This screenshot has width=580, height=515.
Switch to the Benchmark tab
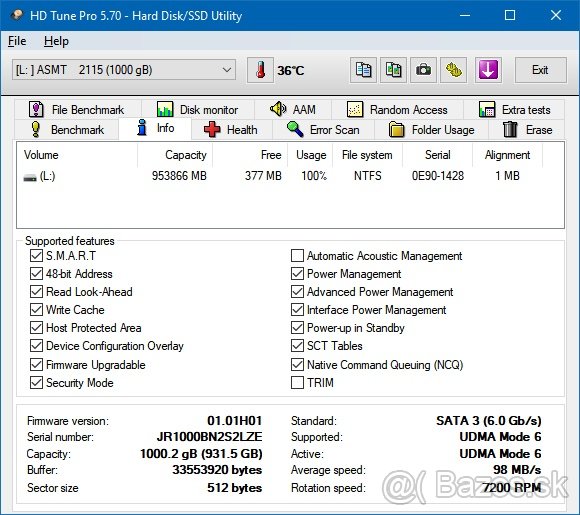67,130
